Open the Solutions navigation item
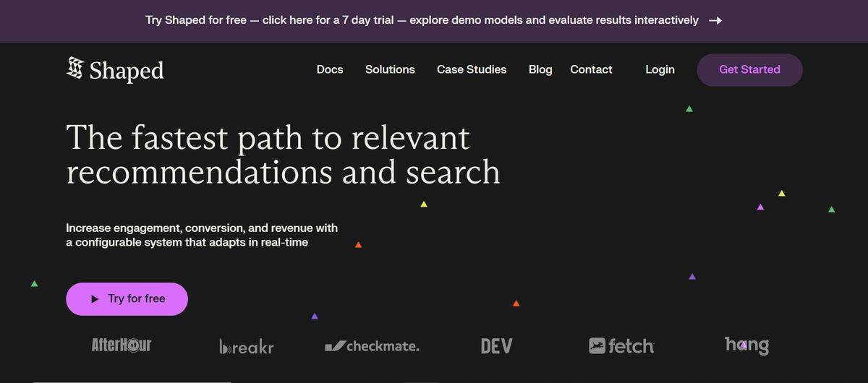The height and width of the screenshot is (383, 868). click(x=390, y=69)
